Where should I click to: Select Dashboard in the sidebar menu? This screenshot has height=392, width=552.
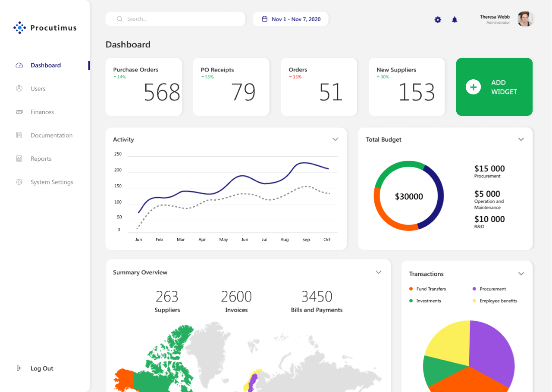(45, 65)
